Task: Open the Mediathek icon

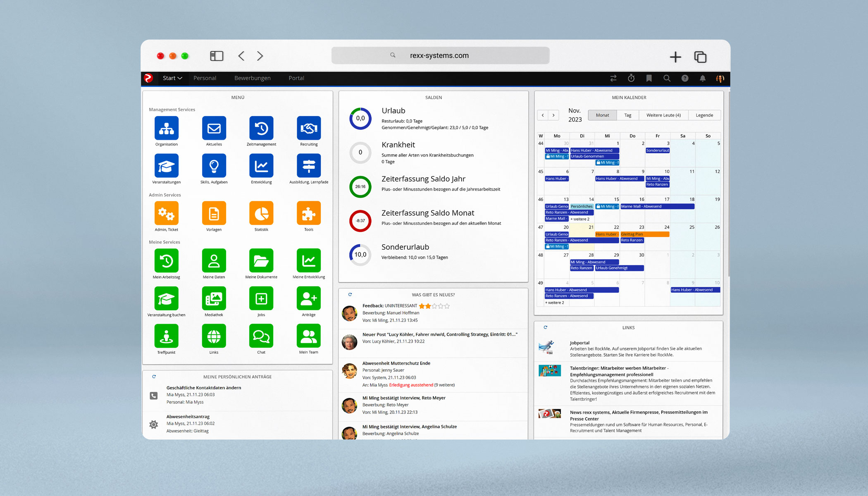Action: pyautogui.click(x=214, y=299)
